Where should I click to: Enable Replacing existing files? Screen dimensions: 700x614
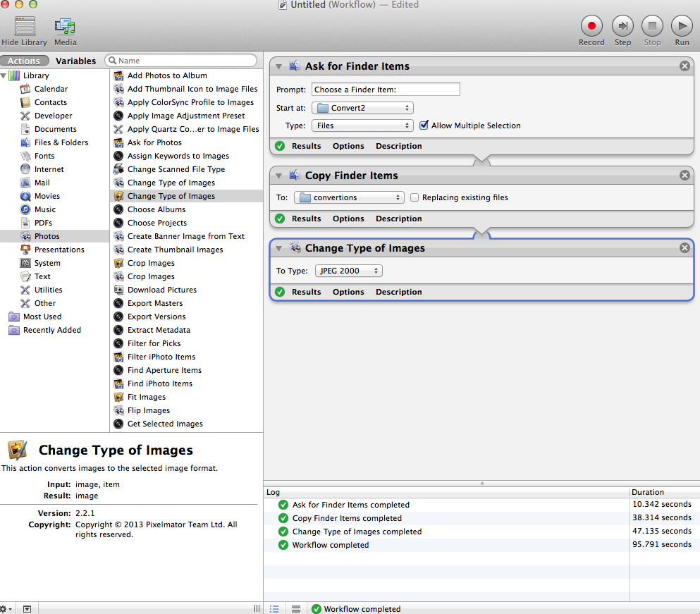[x=415, y=197]
